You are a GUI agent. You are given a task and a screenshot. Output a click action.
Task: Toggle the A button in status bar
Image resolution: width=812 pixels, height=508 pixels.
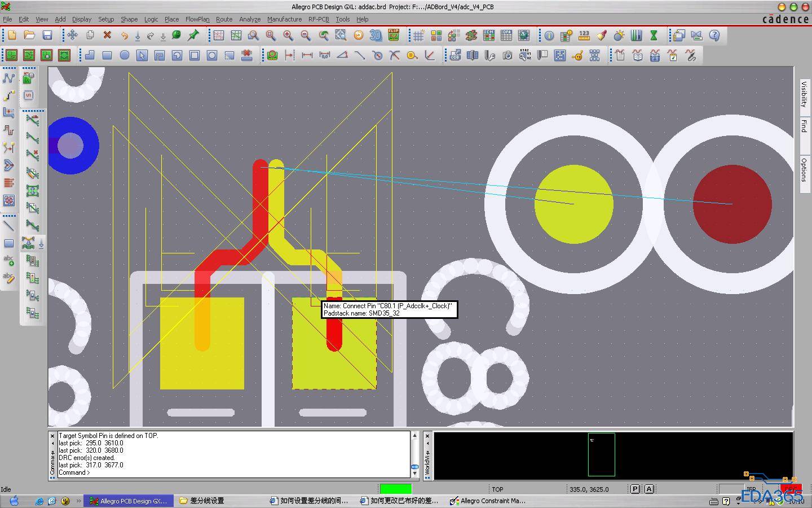click(649, 489)
